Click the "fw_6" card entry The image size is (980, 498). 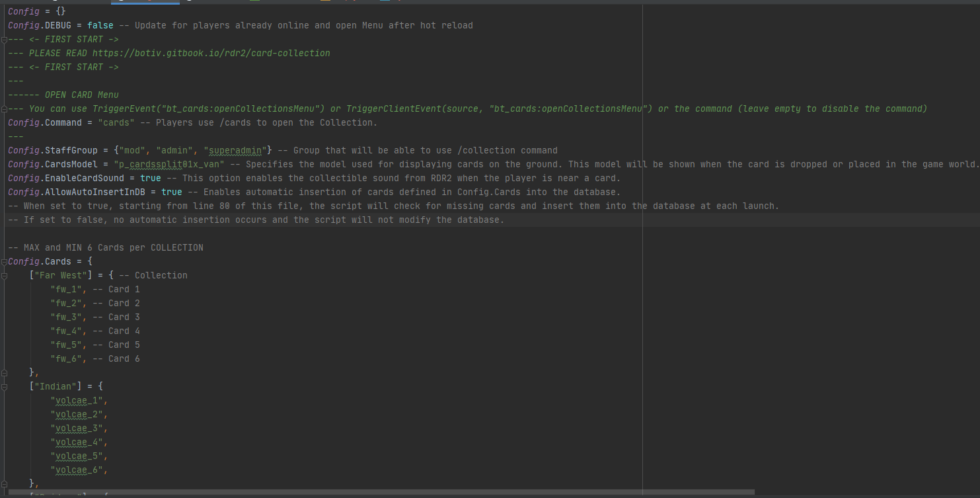66,358
